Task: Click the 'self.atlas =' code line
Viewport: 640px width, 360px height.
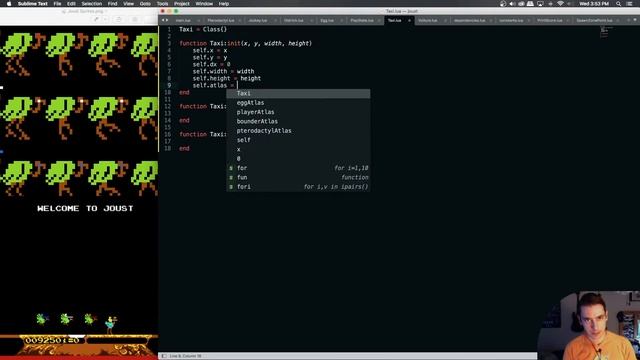Action: tap(214, 85)
